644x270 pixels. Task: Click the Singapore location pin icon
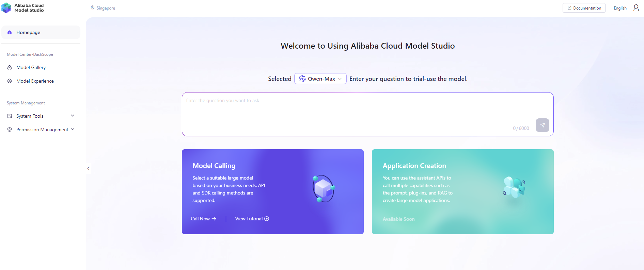(93, 8)
